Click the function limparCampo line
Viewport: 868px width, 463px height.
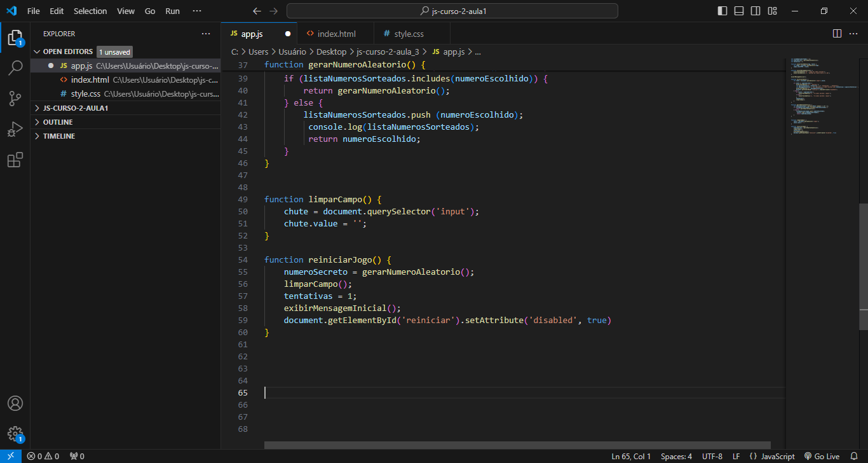click(x=322, y=199)
